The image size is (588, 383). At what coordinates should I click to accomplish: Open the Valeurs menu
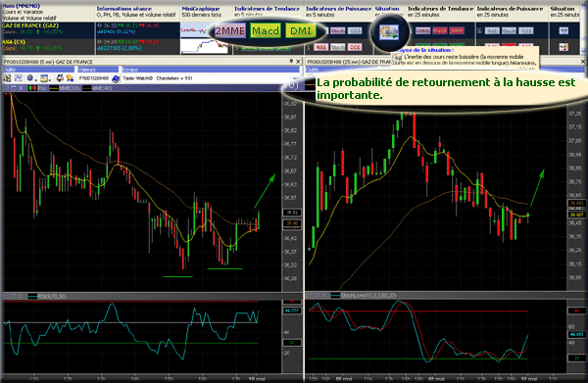98,70
